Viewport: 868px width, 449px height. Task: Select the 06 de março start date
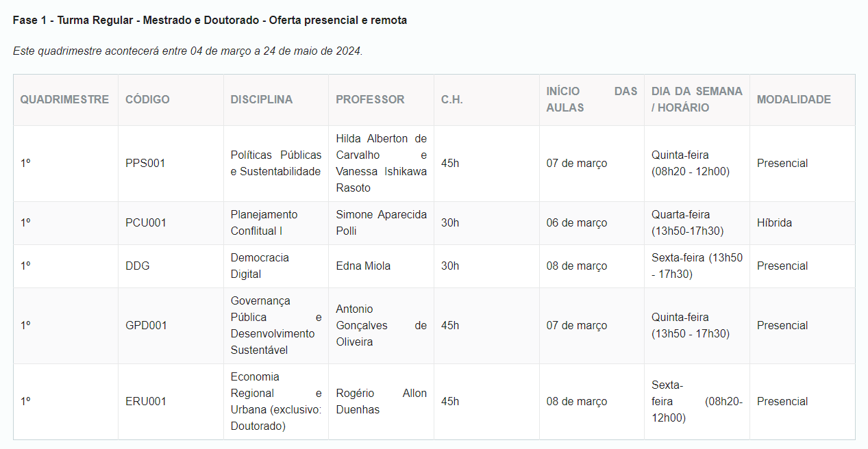pyautogui.click(x=576, y=223)
